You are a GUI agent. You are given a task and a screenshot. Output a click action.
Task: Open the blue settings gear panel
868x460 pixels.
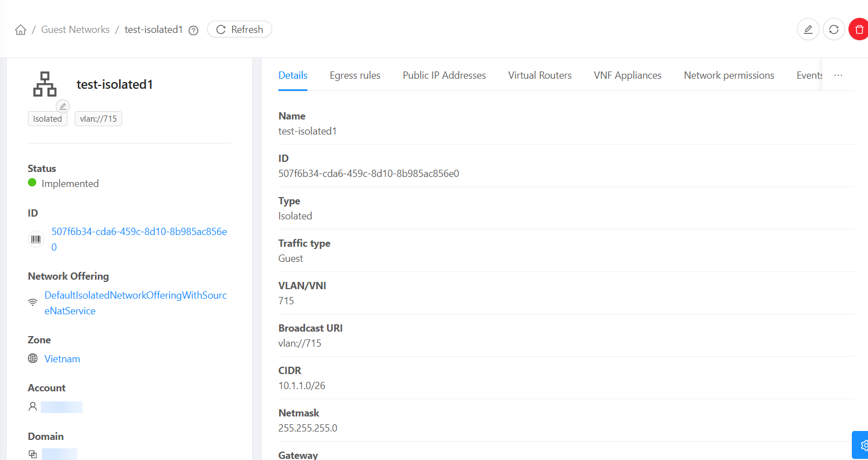pyautogui.click(x=862, y=445)
